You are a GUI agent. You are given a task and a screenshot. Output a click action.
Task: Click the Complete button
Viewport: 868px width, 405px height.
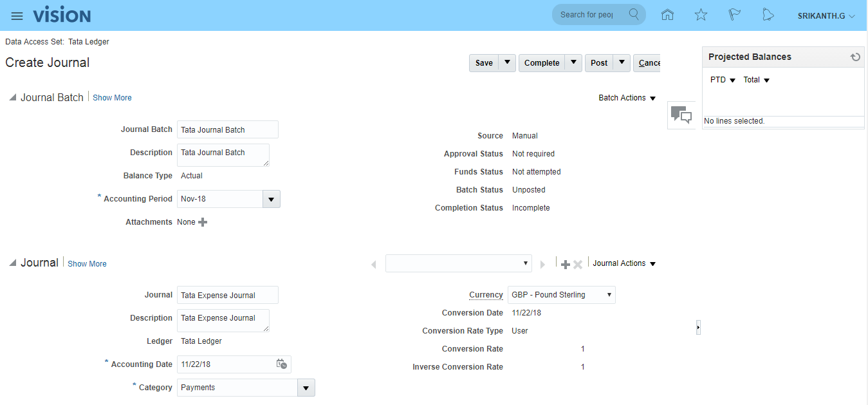pyautogui.click(x=541, y=63)
